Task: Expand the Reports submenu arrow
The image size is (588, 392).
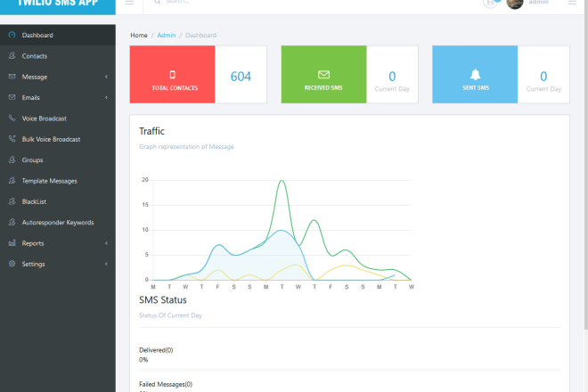Action: pyautogui.click(x=107, y=243)
